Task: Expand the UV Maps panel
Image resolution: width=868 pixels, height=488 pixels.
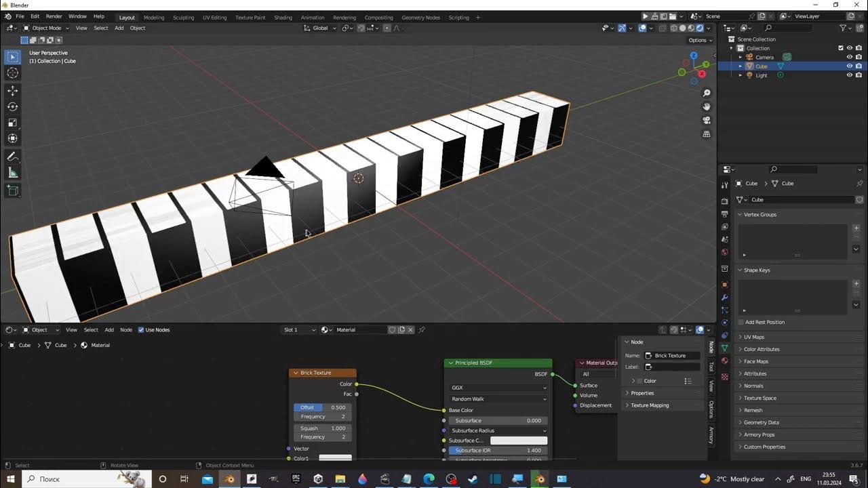Action: pyautogui.click(x=754, y=337)
